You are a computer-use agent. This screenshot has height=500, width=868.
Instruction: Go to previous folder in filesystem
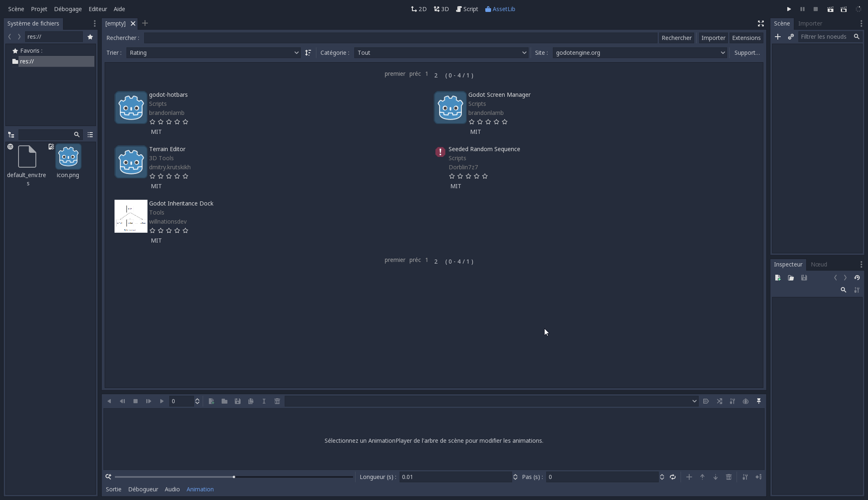pyautogui.click(x=9, y=37)
